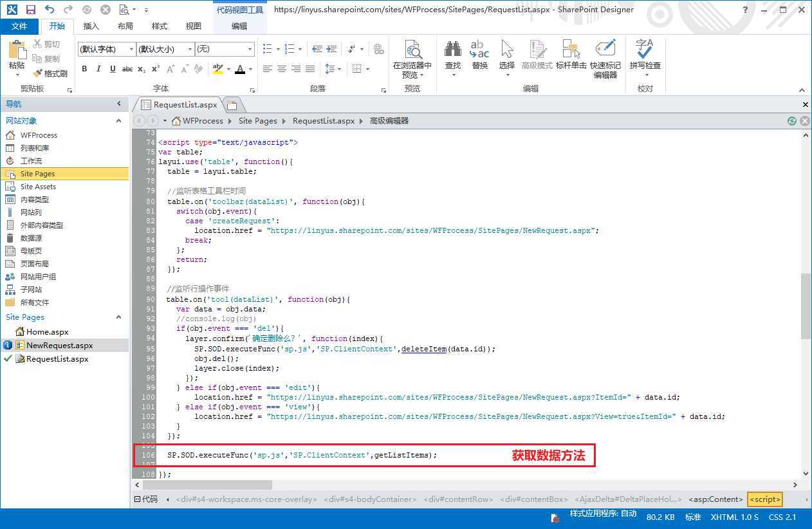Click the font color A button

(x=240, y=69)
